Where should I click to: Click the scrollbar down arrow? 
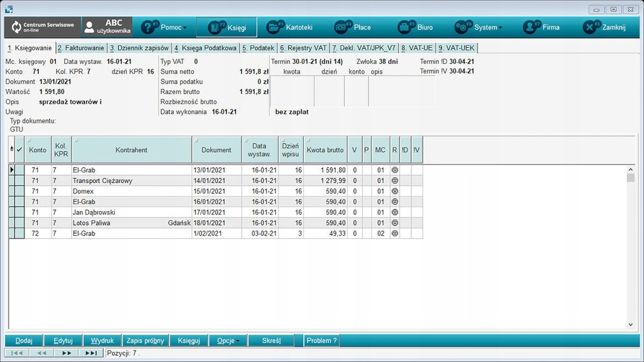click(630, 325)
